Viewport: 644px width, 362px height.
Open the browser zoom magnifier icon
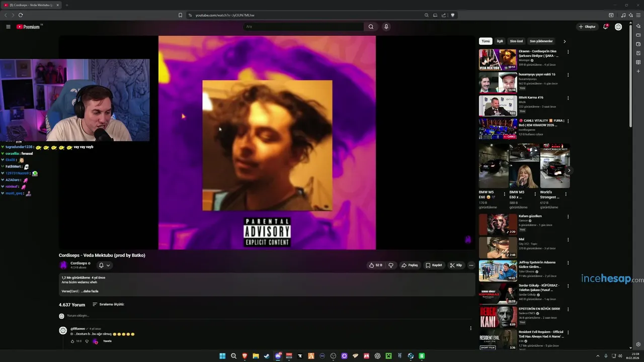426,15
